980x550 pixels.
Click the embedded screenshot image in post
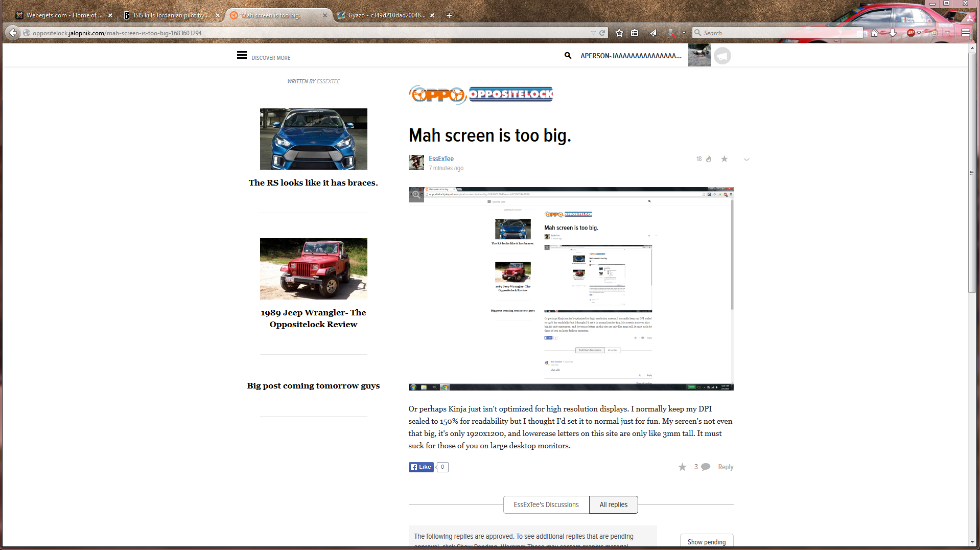pyautogui.click(x=571, y=289)
